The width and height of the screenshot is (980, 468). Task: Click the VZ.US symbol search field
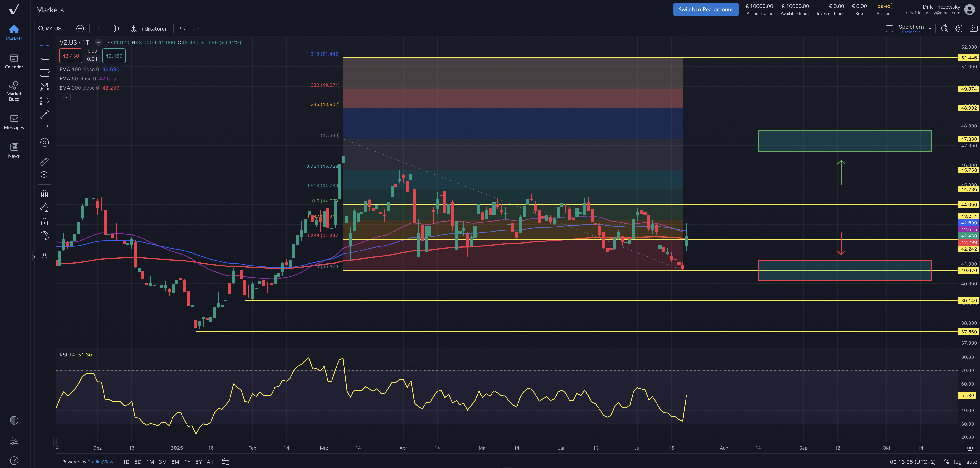[53, 29]
